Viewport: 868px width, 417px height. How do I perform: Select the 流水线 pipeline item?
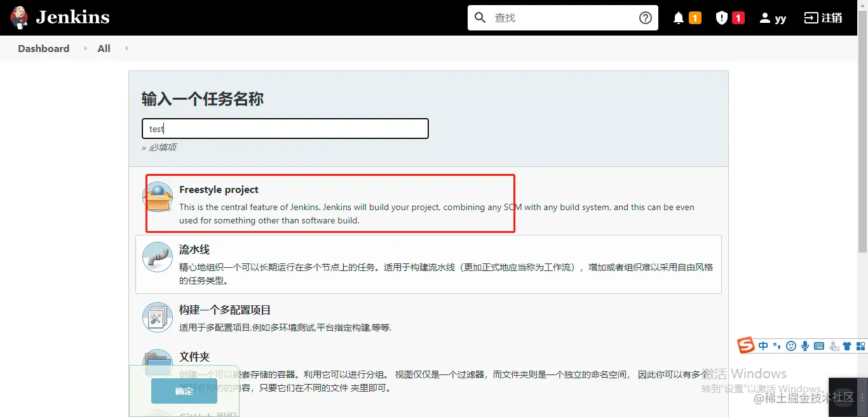coord(428,264)
